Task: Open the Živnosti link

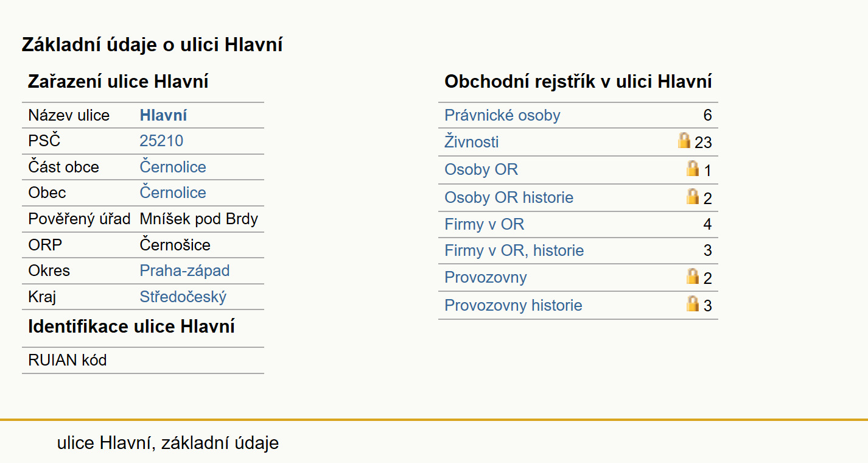Action: tap(472, 142)
